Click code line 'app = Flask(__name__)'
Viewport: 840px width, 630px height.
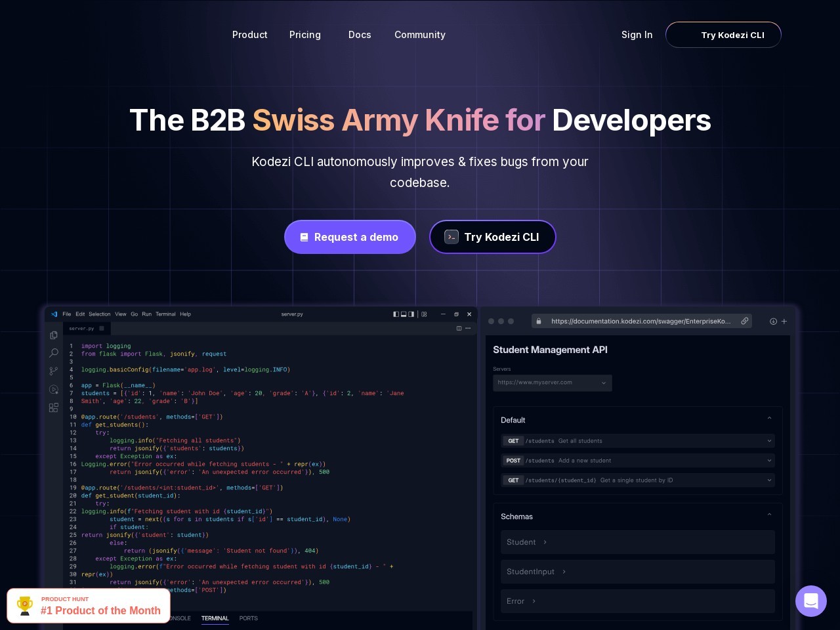(118, 385)
